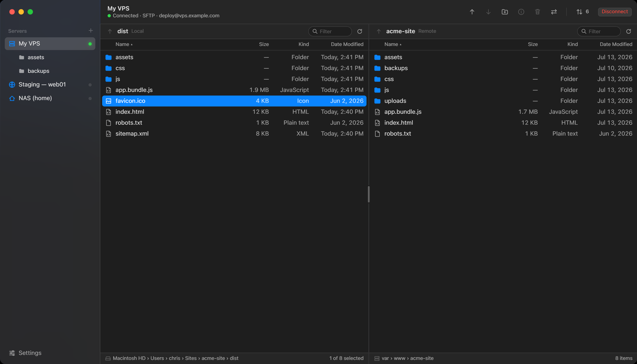
Task: Go up one folder in the local dist pane
Action: coord(110,31)
